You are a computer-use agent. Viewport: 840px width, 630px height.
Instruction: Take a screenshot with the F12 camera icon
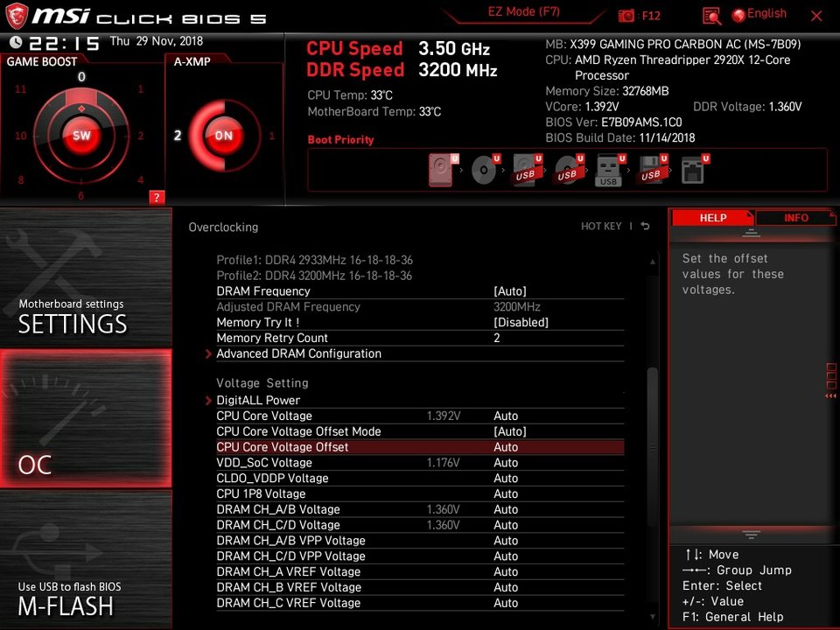[x=626, y=16]
